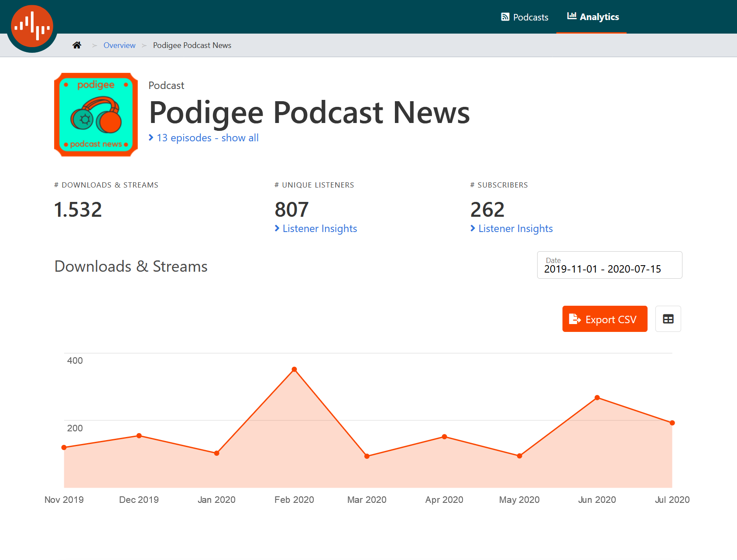Click the 262 subscribers value
737x560 pixels.
487,210
